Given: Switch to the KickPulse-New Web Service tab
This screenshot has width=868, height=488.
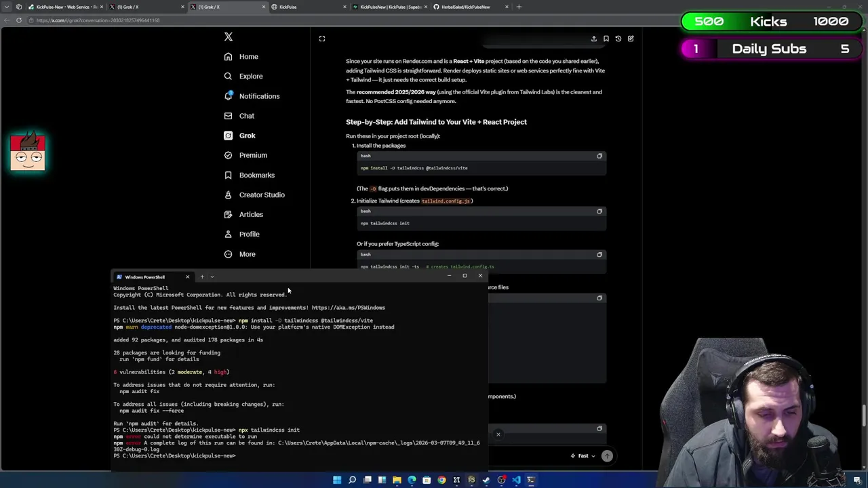Looking at the screenshot, I should click(64, 7).
